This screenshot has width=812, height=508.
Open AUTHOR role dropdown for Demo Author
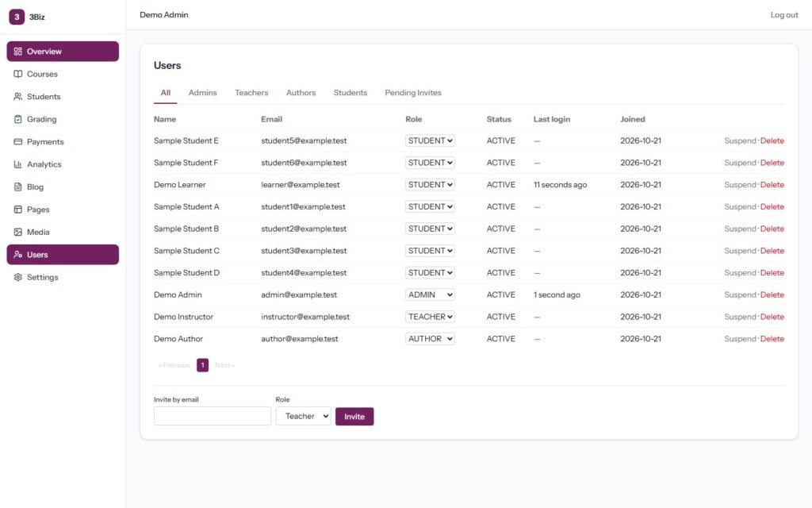[430, 339]
